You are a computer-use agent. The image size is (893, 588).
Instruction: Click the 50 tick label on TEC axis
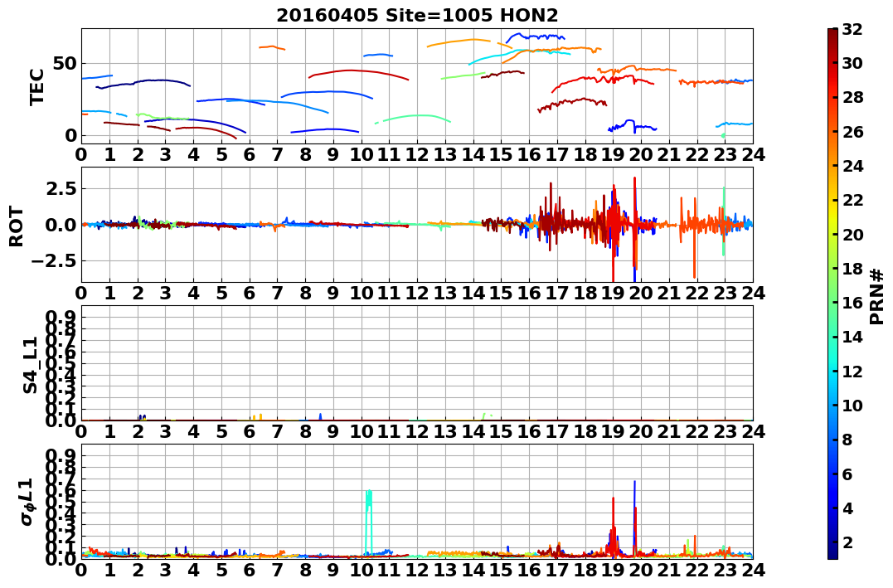click(x=65, y=63)
